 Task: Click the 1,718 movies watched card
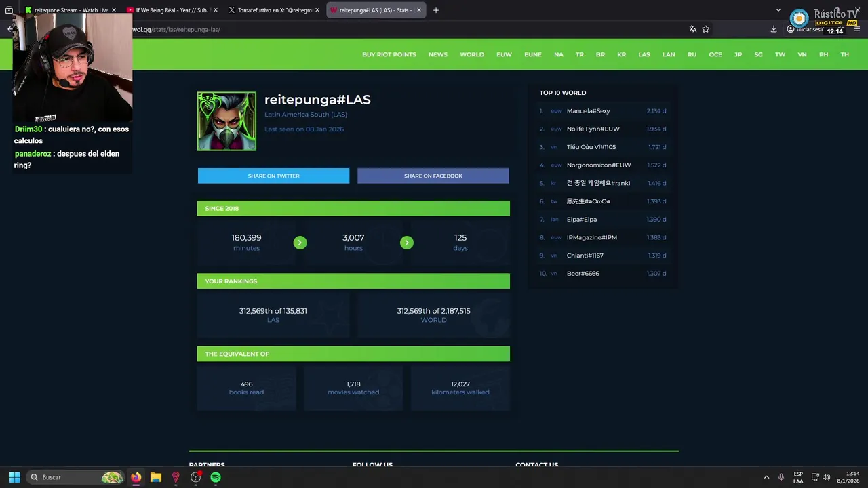click(x=353, y=388)
